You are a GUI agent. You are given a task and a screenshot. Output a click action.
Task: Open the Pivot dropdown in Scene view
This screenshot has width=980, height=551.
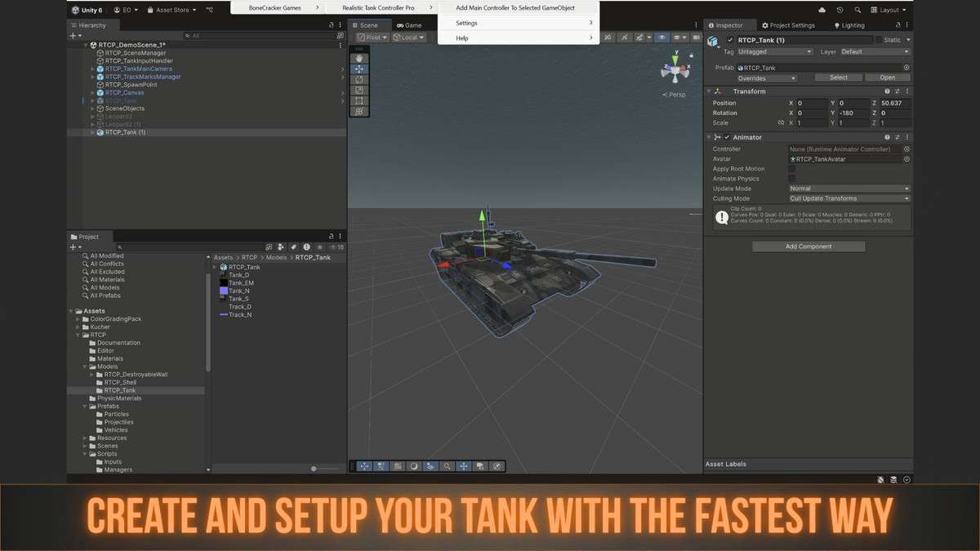[x=372, y=38]
